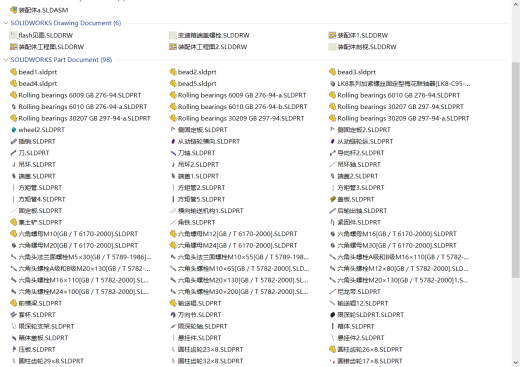520x367 pixels.
Task: Select the file 紧固件.SLDPRT
Action: tap(359, 222)
